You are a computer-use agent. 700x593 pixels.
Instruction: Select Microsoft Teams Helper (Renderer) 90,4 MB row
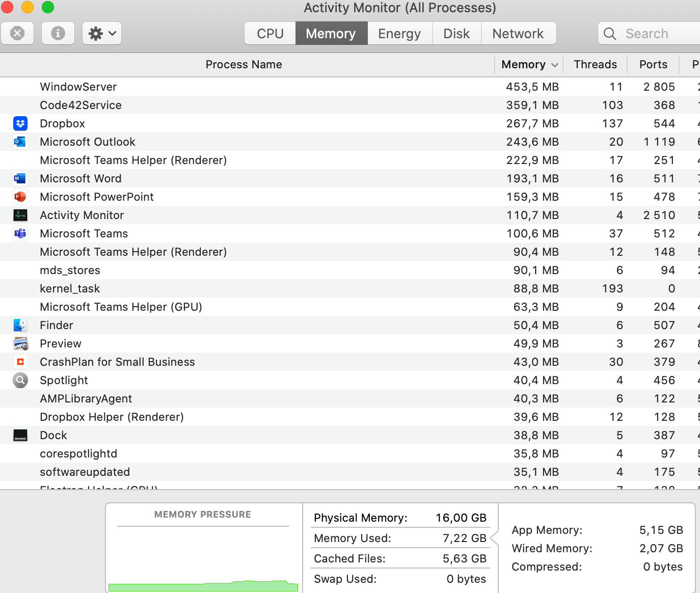[350, 252]
